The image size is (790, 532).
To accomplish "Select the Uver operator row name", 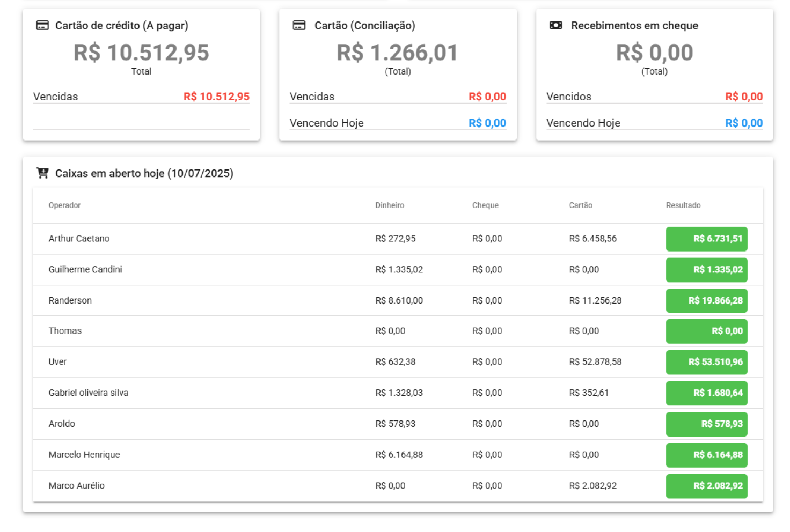I will pos(58,362).
